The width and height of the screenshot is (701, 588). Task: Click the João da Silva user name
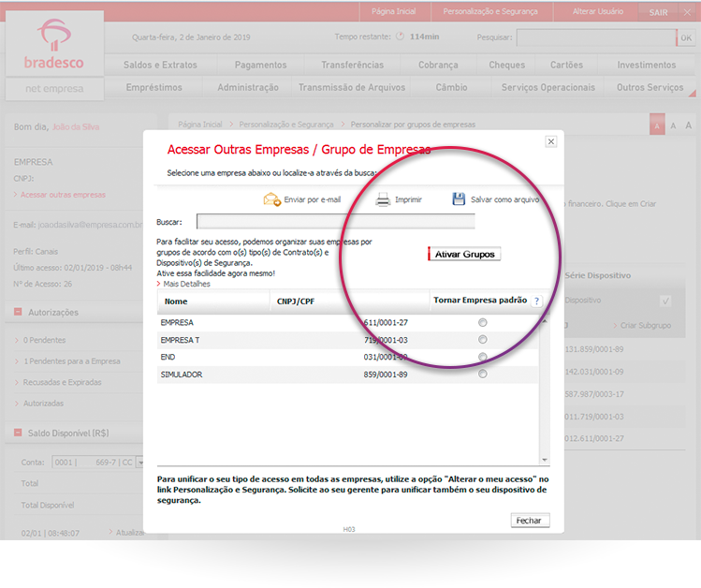tap(76, 127)
